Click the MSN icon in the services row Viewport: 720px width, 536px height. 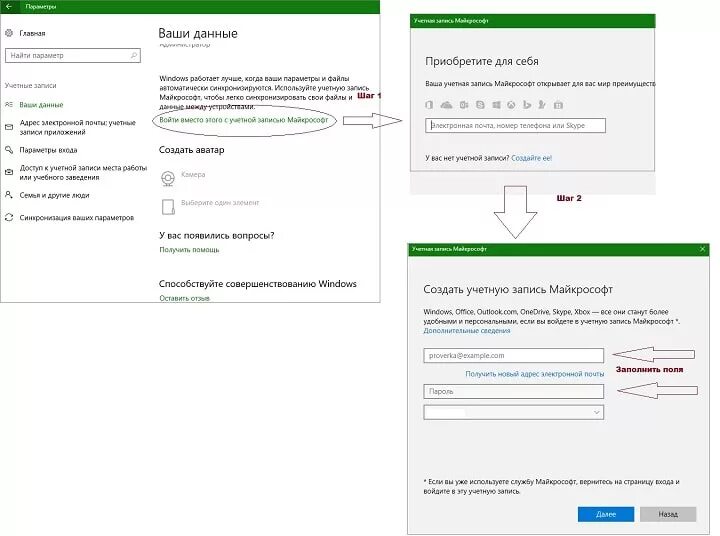tap(542, 105)
